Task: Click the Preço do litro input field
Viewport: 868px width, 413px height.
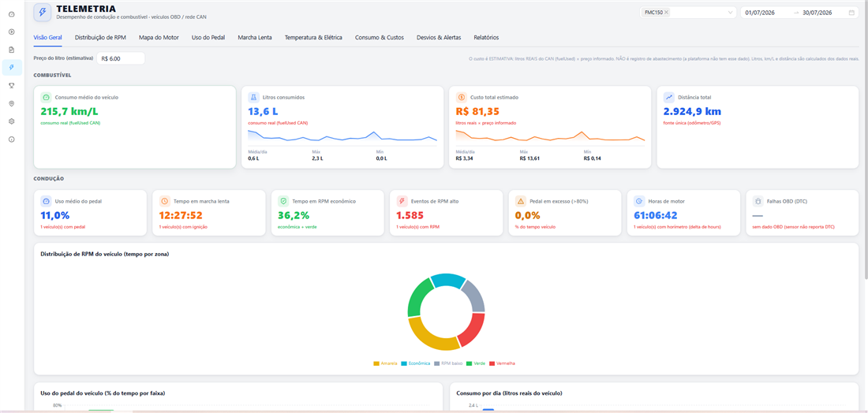Action: (121, 58)
